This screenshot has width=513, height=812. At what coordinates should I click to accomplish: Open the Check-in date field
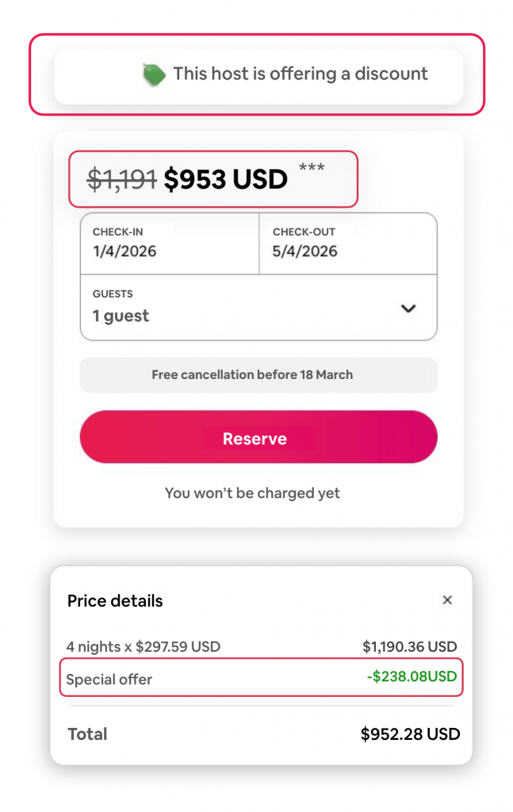(170, 243)
